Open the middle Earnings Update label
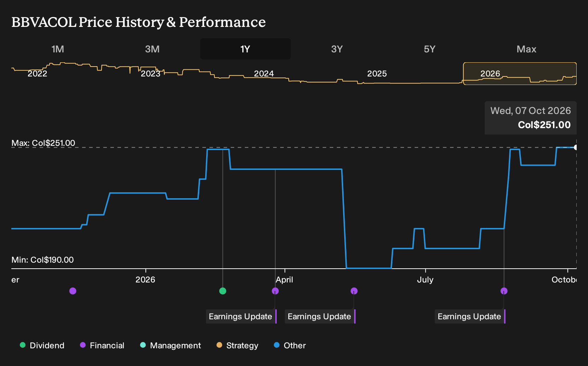This screenshot has width=588, height=366. (320, 316)
